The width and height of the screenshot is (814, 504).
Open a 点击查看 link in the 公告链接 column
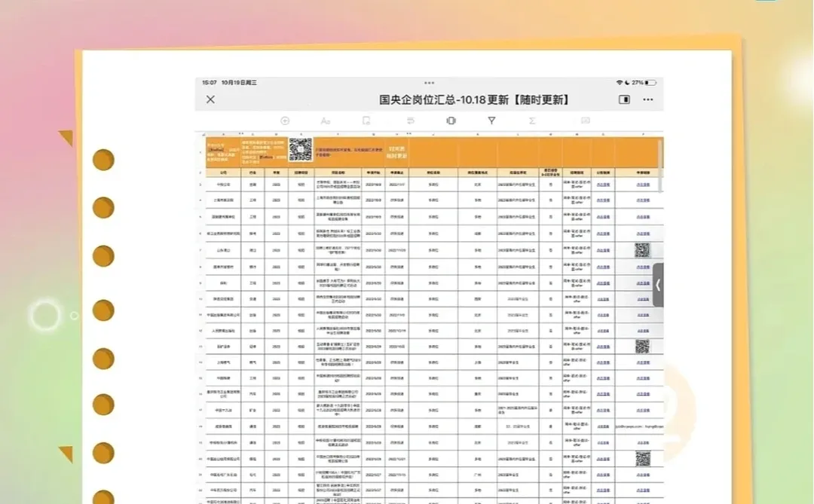click(x=603, y=185)
